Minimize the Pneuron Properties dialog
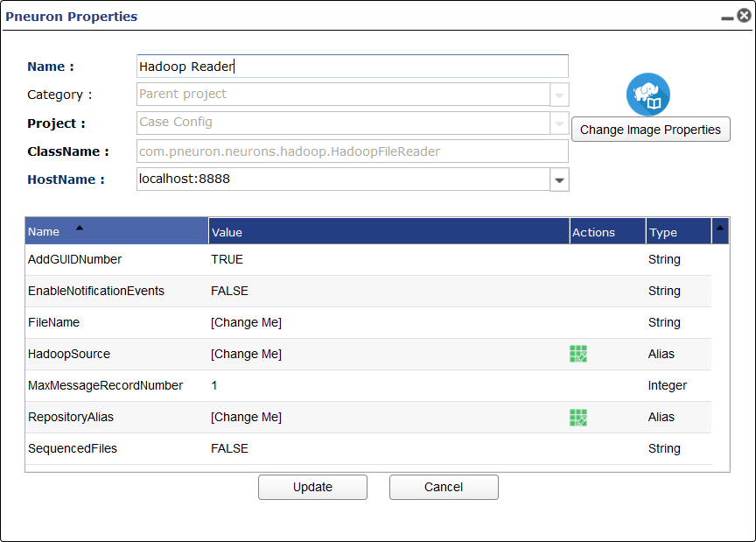This screenshot has height=542, width=756. click(x=727, y=18)
